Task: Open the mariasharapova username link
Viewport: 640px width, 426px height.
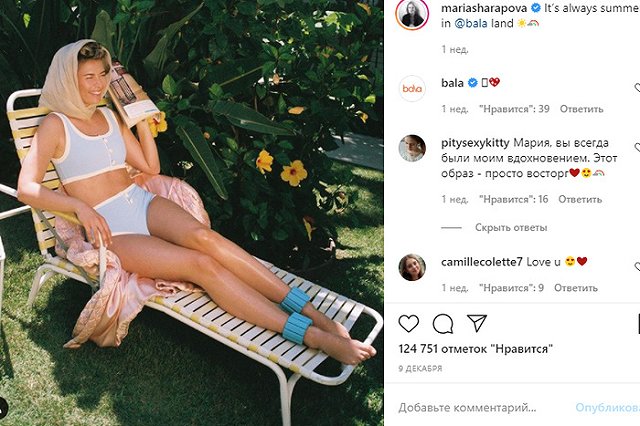Action: (484, 8)
